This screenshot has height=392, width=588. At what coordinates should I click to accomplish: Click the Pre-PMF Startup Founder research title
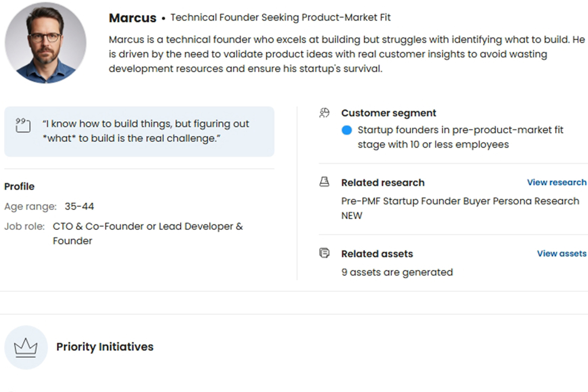click(x=460, y=201)
